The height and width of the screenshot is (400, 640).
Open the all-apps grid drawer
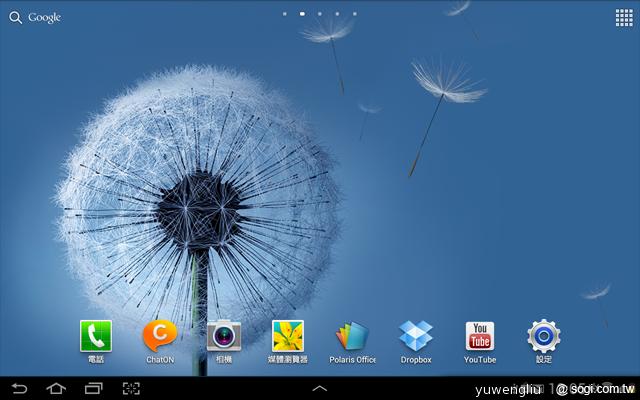[x=623, y=17]
